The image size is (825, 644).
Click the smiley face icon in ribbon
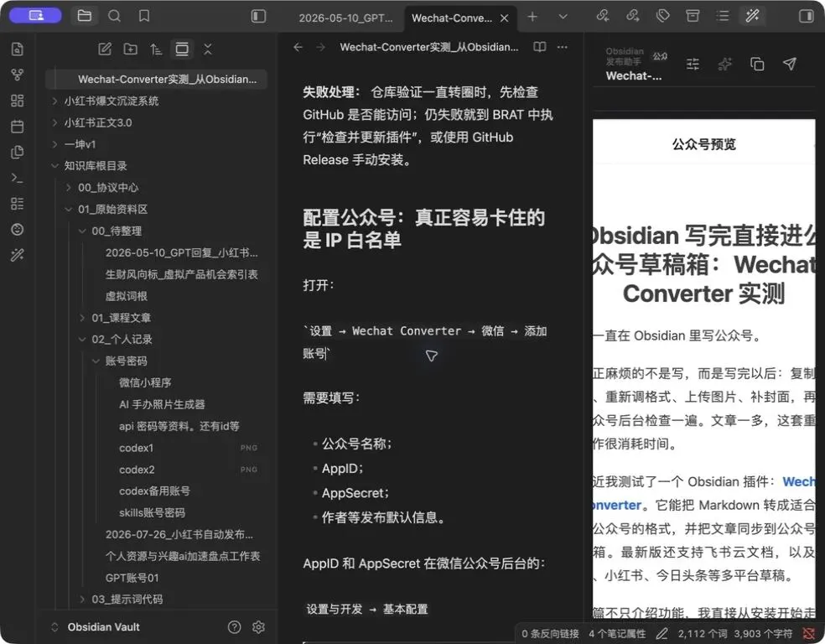pyautogui.click(x=17, y=230)
